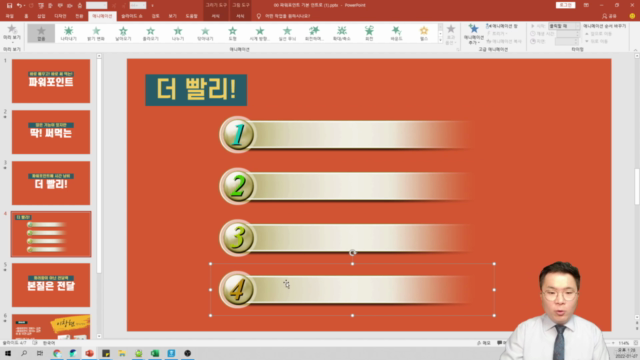The height and width of the screenshot is (360, 640).
Task: Apply the Float In (올라오기) animation
Action: click(151, 33)
